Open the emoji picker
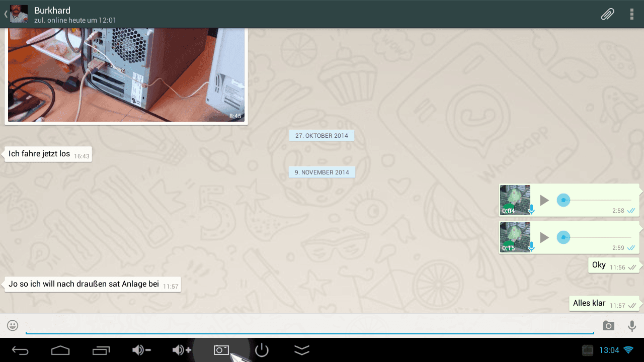 pos(13,325)
